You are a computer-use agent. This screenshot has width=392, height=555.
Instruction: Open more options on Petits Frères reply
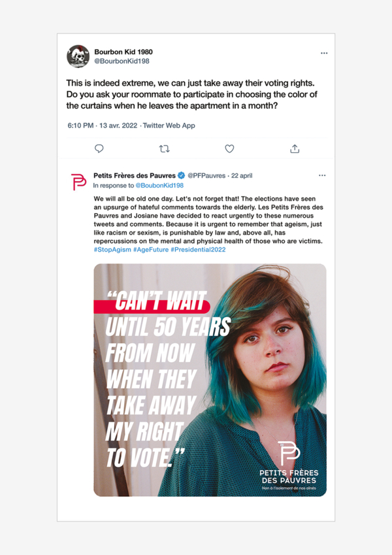click(322, 176)
